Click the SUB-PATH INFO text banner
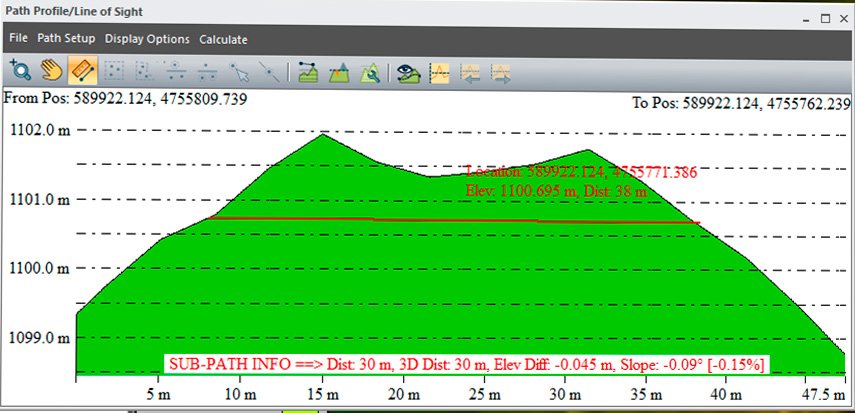The height and width of the screenshot is (413, 855). [467, 364]
